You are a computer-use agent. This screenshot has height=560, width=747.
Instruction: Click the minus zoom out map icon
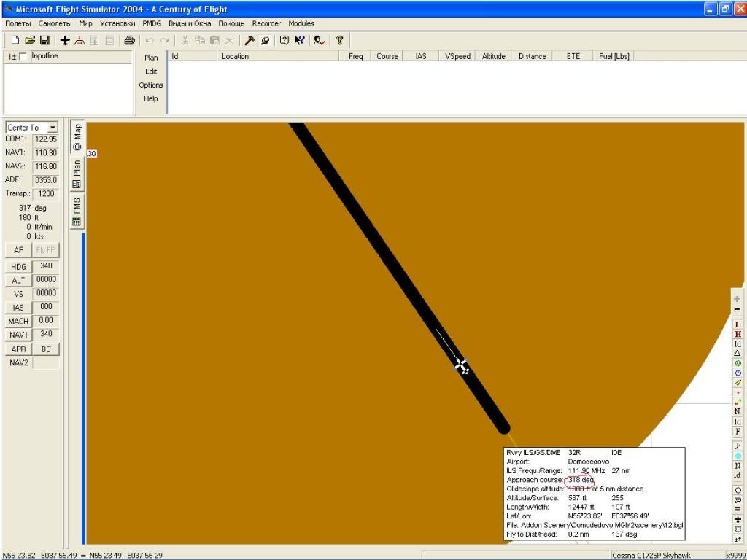[738, 310]
